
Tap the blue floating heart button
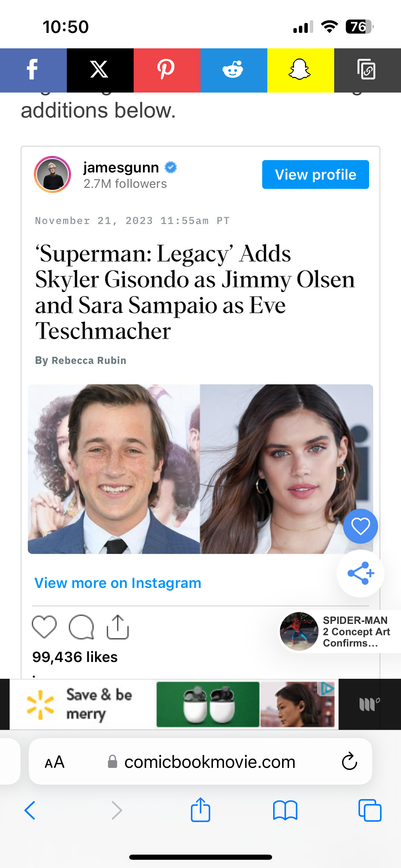coord(360,526)
